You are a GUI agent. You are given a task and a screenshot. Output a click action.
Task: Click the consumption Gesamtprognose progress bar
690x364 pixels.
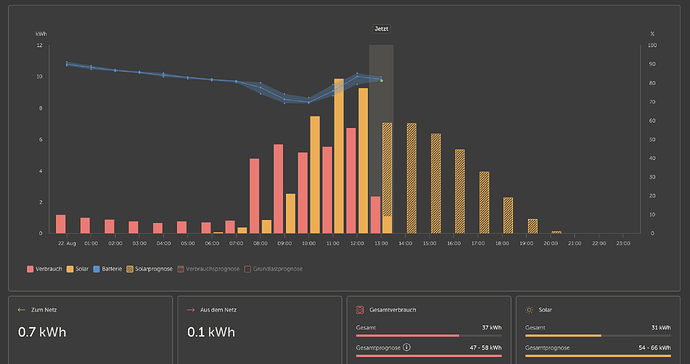tap(429, 356)
